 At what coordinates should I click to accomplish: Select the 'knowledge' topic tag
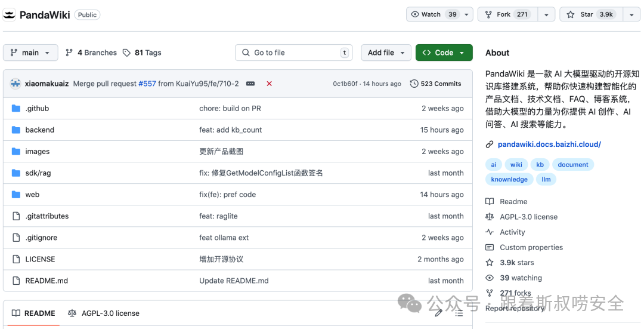(x=509, y=179)
